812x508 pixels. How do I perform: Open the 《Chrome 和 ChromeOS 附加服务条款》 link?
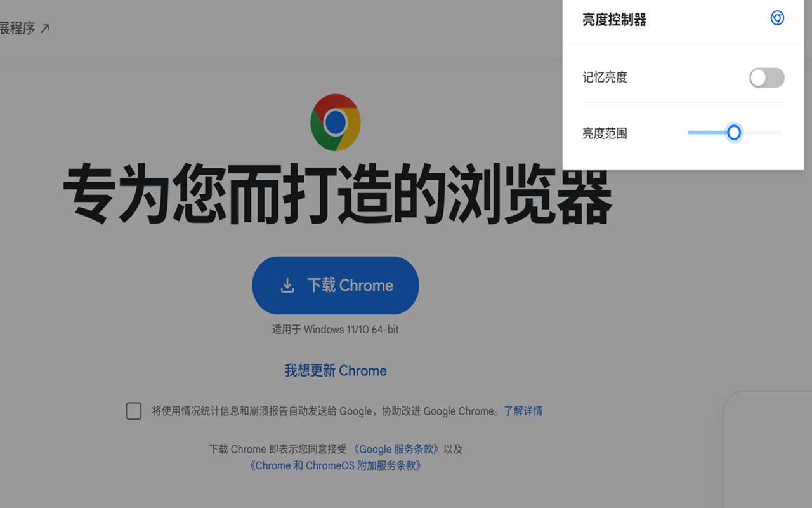coord(335,465)
